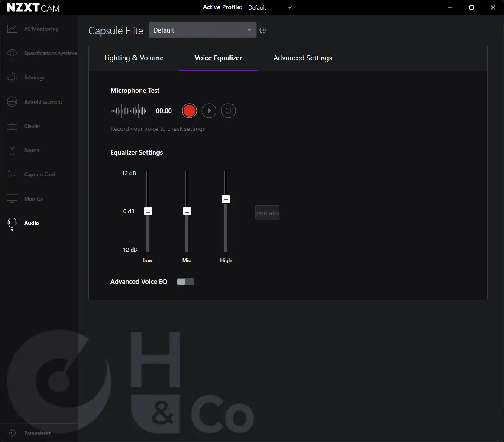Click the Capture Card icon
Image resolution: width=504 pixels, height=442 pixels.
pos(12,174)
